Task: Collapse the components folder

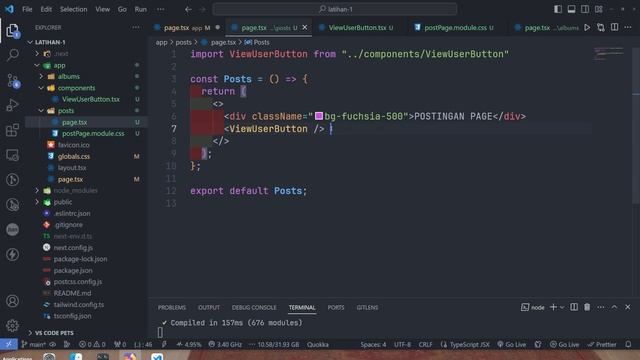Action: click(x=41, y=88)
